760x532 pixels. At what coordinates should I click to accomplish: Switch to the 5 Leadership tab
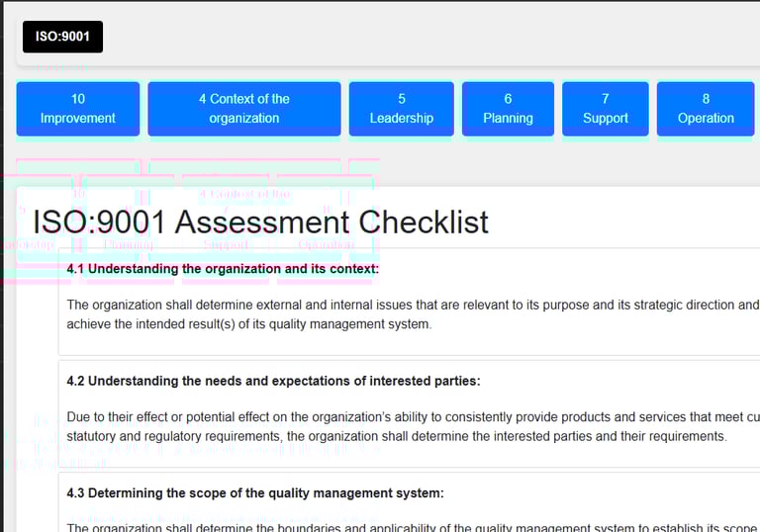(x=401, y=109)
